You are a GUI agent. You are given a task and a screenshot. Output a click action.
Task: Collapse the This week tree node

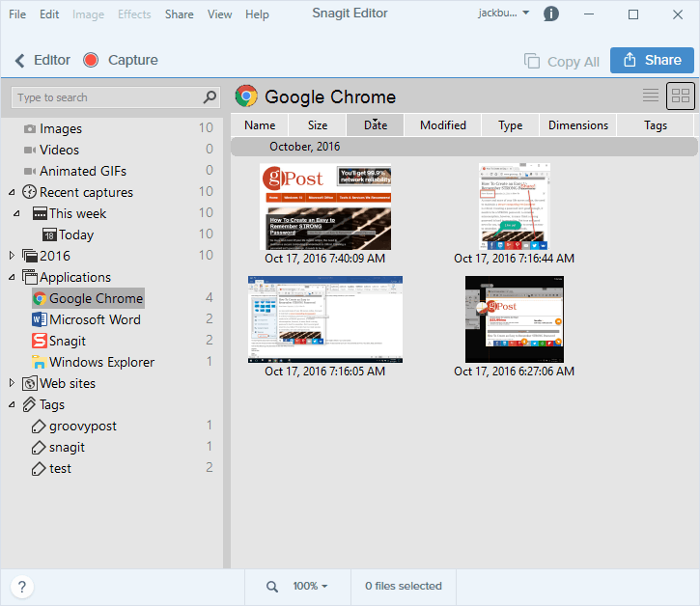click(x=16, y=214)
